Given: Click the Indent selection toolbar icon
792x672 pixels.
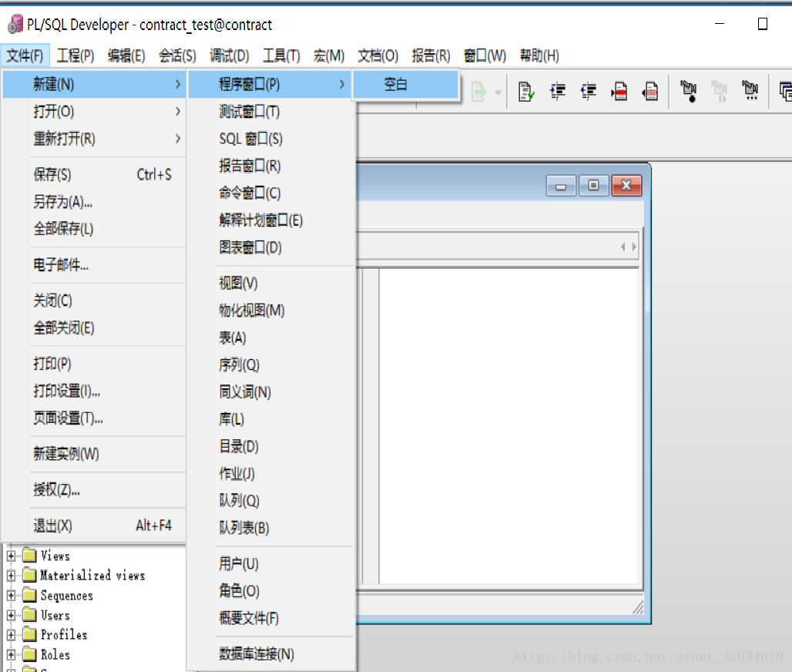Looking at the screenshot, I should [558, 92].
